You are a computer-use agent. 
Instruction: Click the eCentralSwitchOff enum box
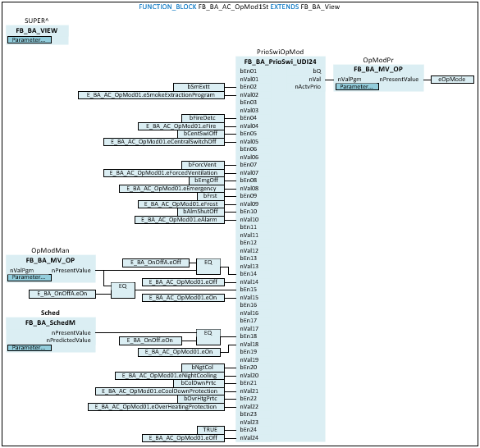tap(164, 142)
